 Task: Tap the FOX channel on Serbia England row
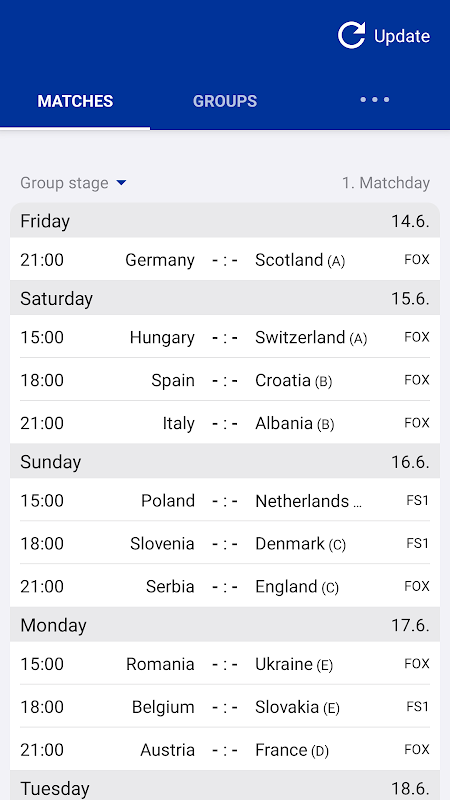coord(417,586)
